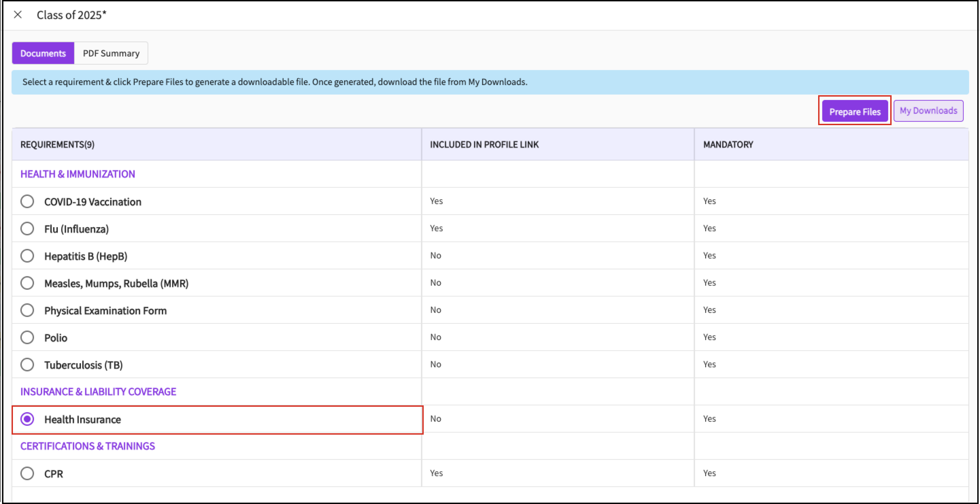Viewport: 980px width, 504px height.
Task: Select the Polio requirement radio
Action: click(28, 338)
